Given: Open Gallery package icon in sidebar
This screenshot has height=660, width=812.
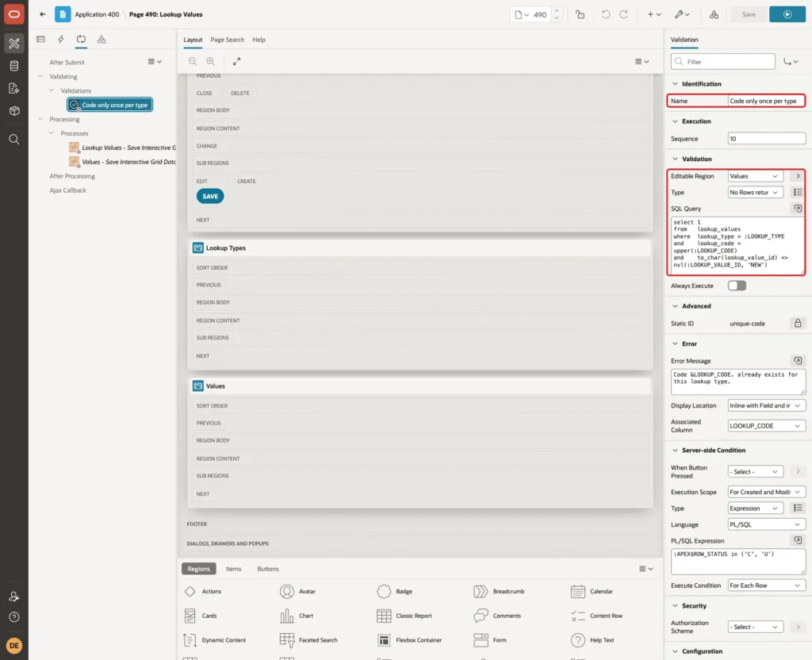Looking at the screenshot, I should point(14,111).
